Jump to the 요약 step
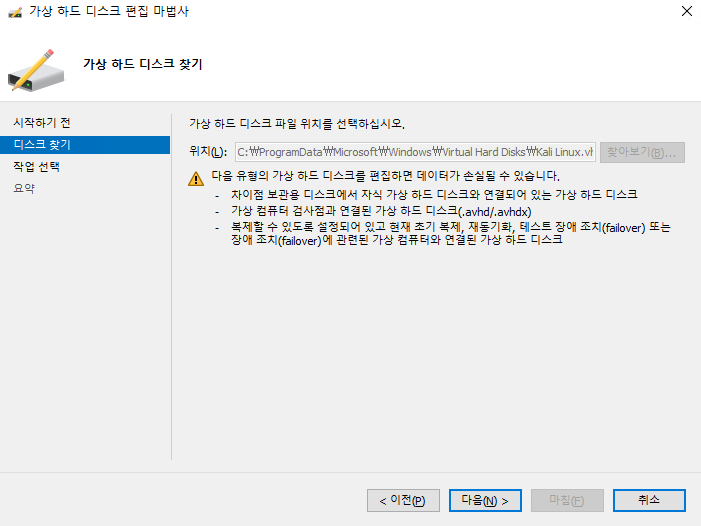Image resolution: width=701 pixels, height=526 pixels. (x=24, y=188)
